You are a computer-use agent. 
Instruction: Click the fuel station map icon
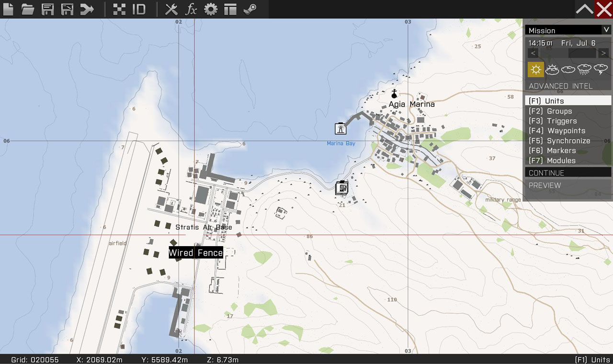(x=341, y=188)
